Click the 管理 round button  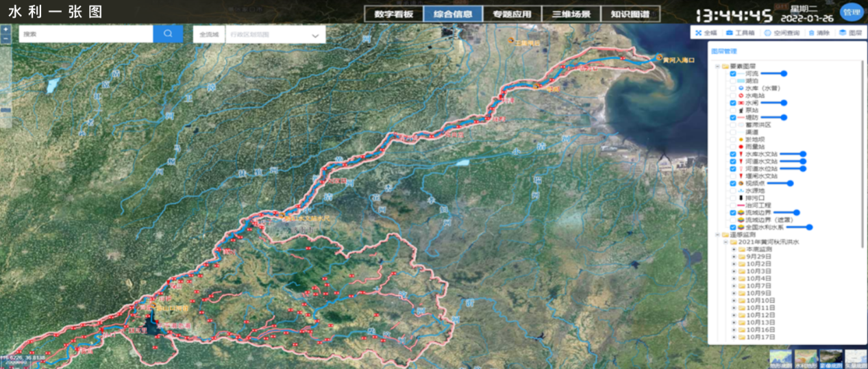point(851,13)
